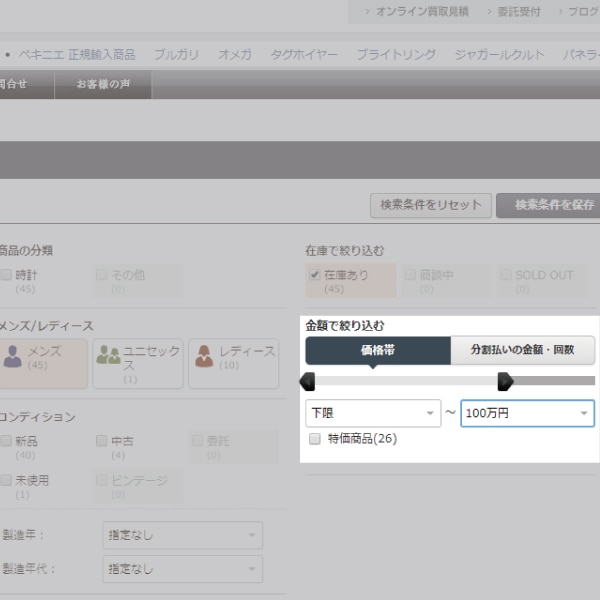This screenshot has height=600, width=600.
Task: Tick the 未使用 condition checkbox
Action: point(7,480)
